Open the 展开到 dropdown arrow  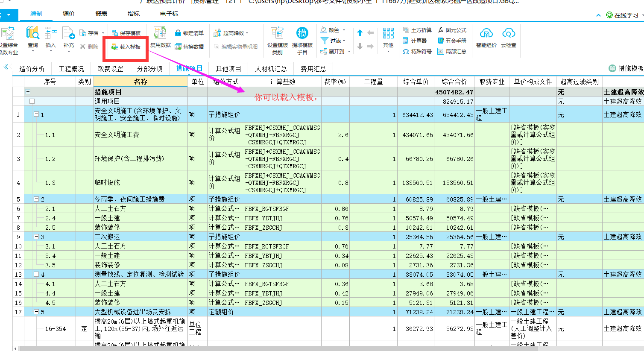tap(349, 52)
